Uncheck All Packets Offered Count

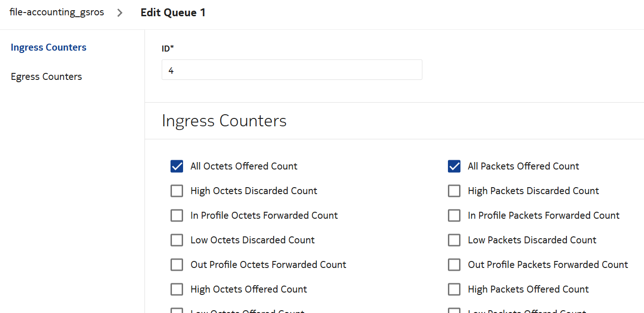click(x=454, y=166)
